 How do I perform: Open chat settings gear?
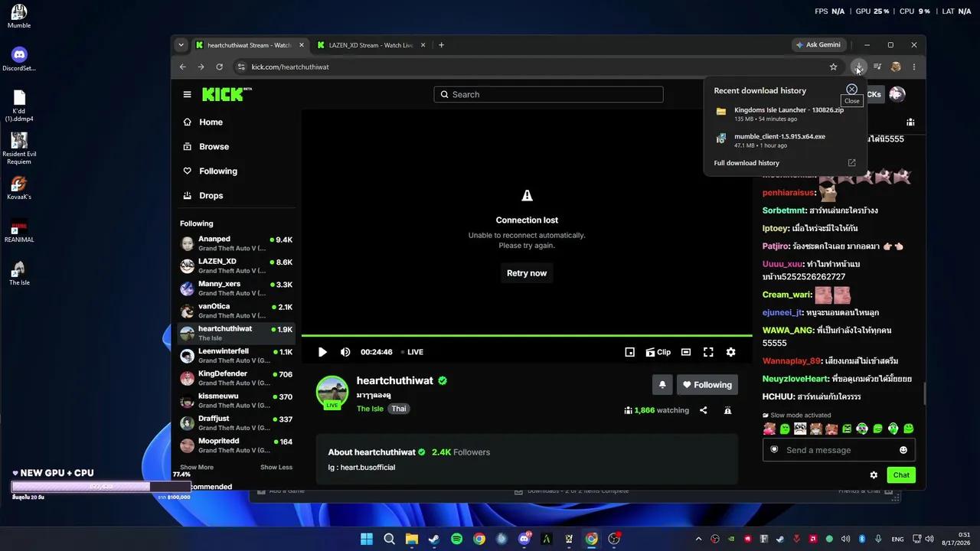coord(874,475)
